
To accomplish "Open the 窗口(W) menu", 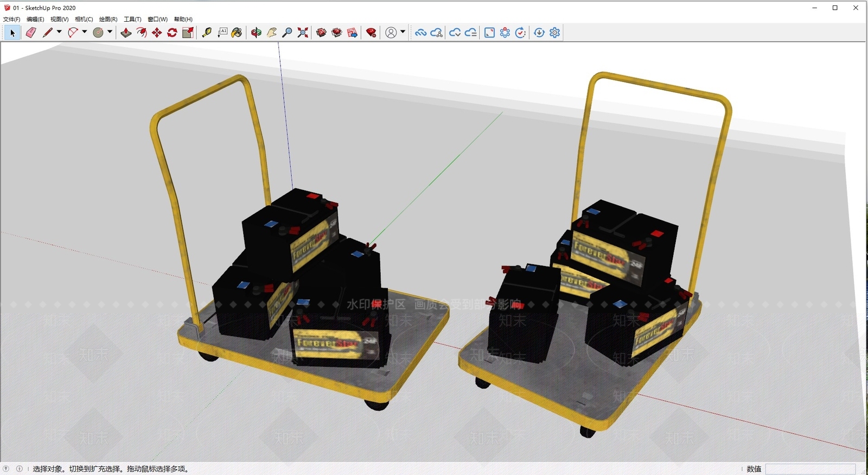I will (x=157, y=19).
